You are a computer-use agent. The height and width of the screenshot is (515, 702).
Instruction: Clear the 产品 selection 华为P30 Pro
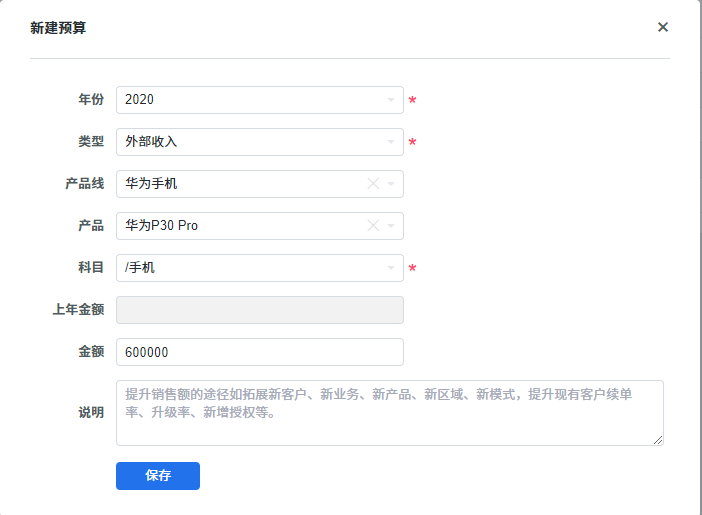tap(373, 226)
